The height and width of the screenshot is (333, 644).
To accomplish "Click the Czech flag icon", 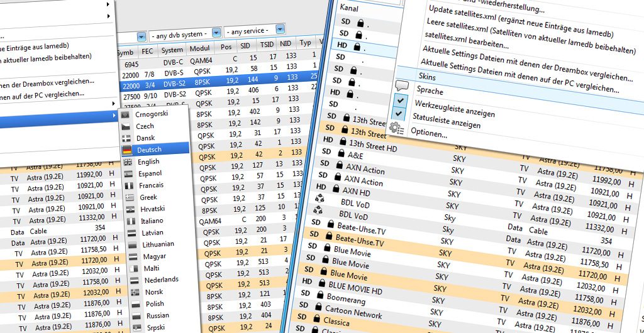I will tap(126, 126).
